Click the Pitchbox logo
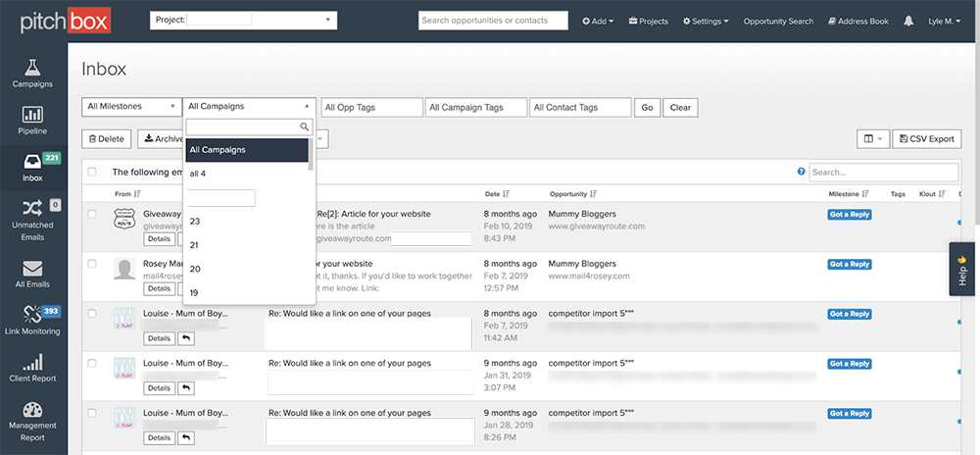980x455 pixels. tap(66, 21)
